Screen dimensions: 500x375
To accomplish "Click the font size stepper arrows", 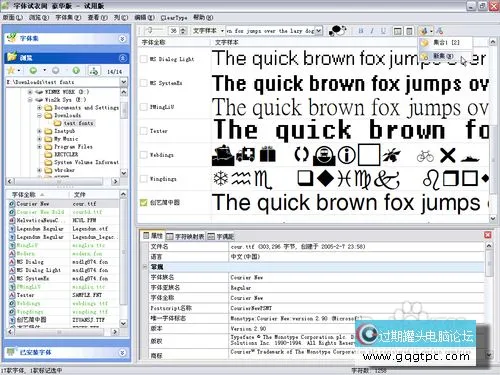I will (183, 31).
